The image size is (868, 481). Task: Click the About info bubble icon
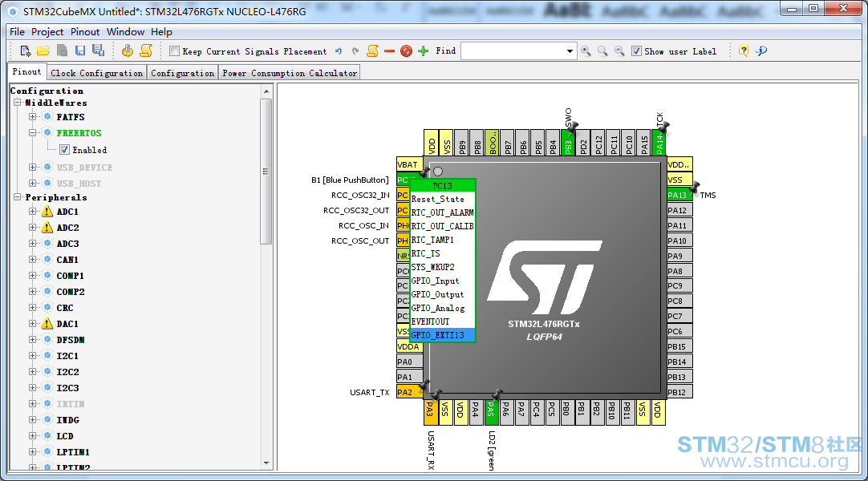[761, 51]
